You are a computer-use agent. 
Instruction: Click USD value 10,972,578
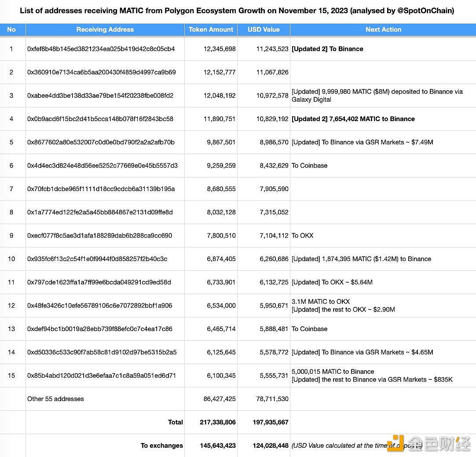tap(272, 96)
